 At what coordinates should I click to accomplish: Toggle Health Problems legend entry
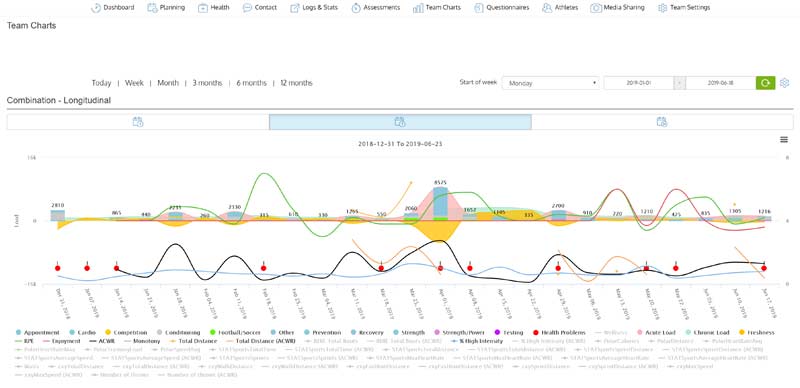click(x=559, y=332)
